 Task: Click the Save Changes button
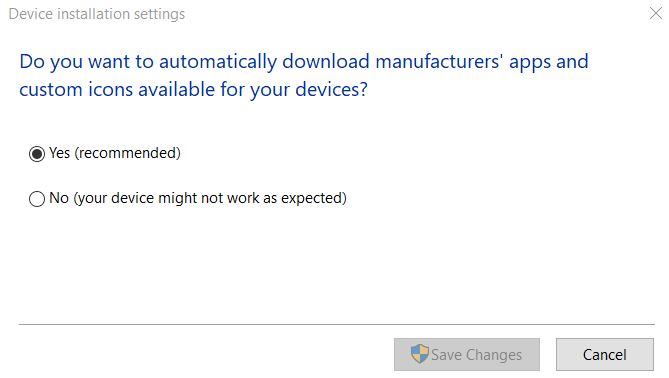(467, 355)
